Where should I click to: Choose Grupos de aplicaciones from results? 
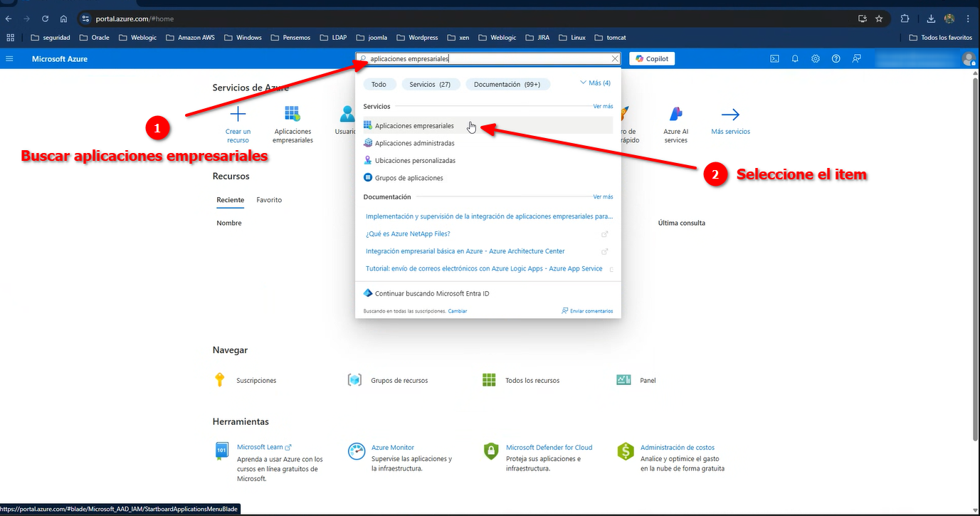pyautogui.click(x=409, y=178)
